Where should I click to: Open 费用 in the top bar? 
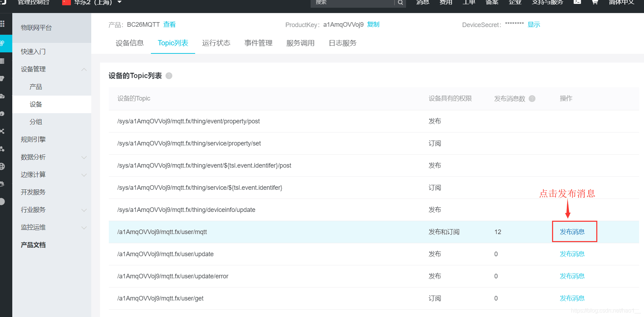pos(446,2)
